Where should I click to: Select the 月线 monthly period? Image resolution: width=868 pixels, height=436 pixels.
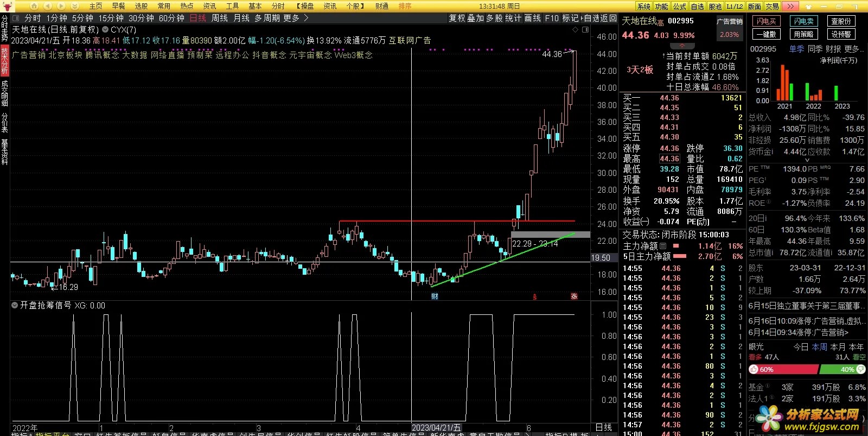(x=241, y=18)
